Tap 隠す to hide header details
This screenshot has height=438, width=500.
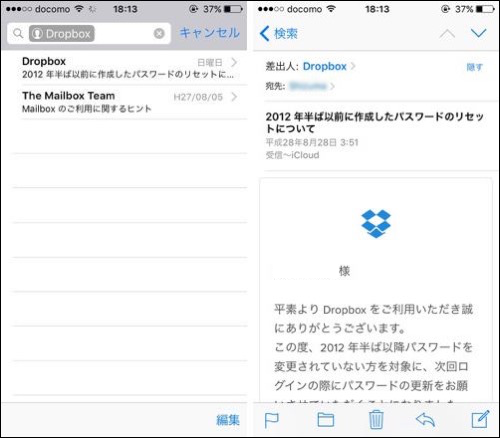tap(475, 67)
